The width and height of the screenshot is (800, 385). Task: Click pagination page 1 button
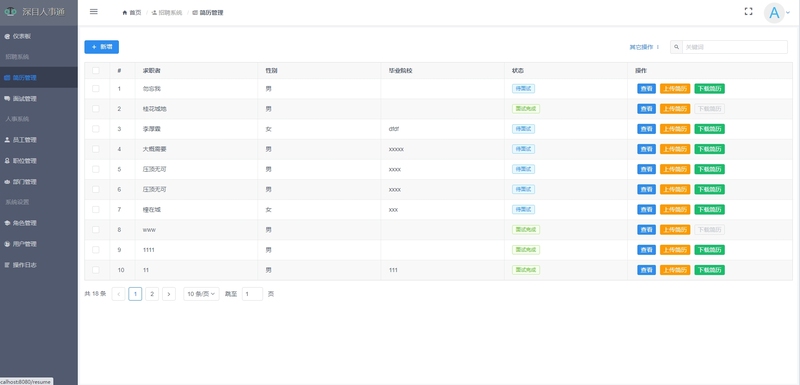tap(135, 294)
